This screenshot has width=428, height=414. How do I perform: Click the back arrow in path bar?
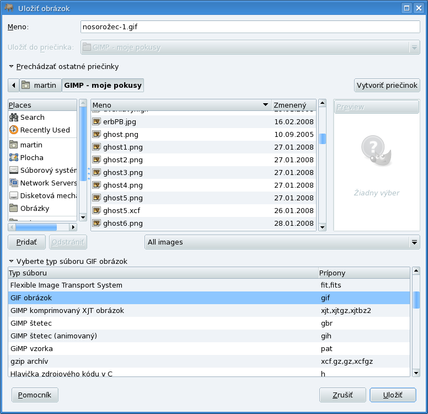(x=14, y=85)
